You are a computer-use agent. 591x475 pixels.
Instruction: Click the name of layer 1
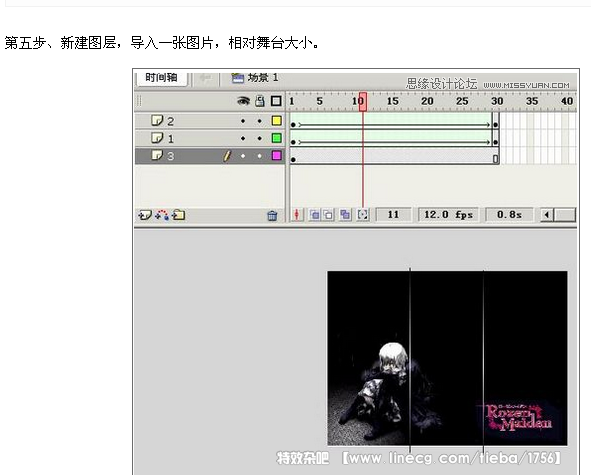tap(171, 139)
